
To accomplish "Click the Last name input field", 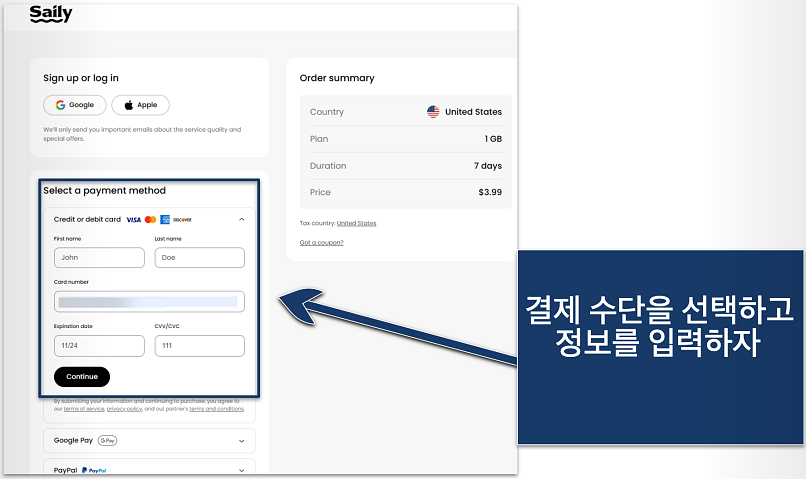I will tap(199, 257).
